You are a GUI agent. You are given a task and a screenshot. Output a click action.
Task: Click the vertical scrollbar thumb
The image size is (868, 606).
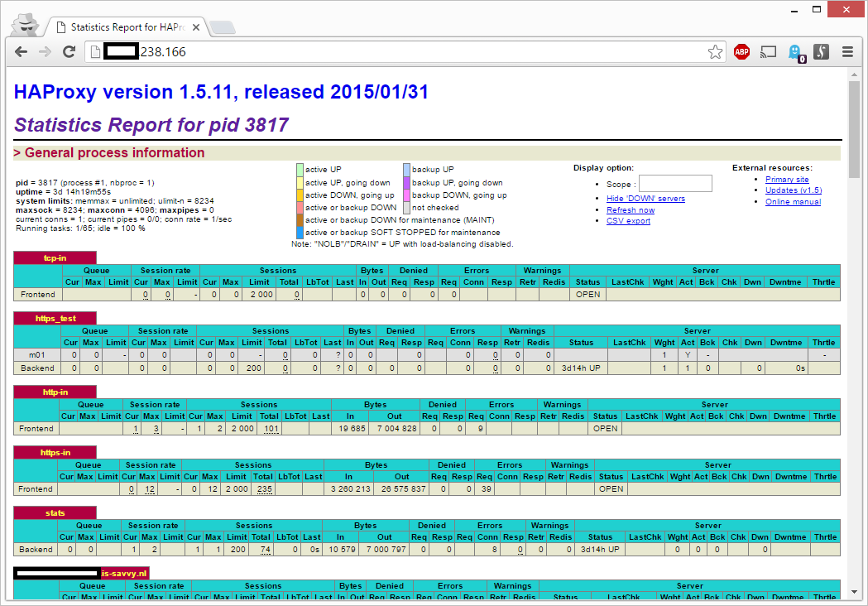(854, 129)
